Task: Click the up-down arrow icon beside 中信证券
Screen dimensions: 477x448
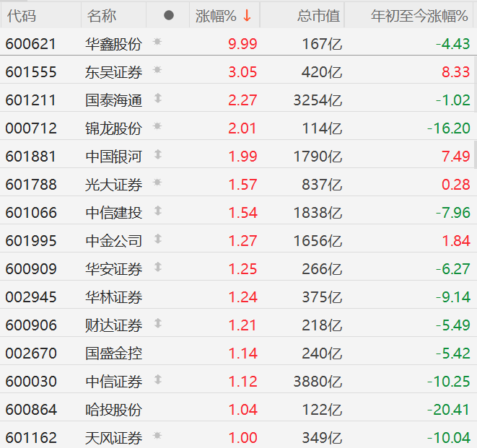Action: point(157,379)
